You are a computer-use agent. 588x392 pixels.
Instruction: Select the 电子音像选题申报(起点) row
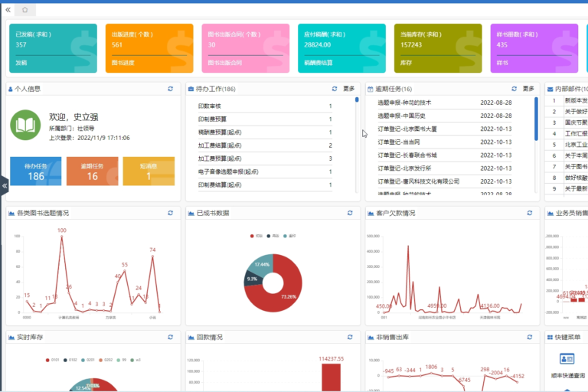[265, 171]
